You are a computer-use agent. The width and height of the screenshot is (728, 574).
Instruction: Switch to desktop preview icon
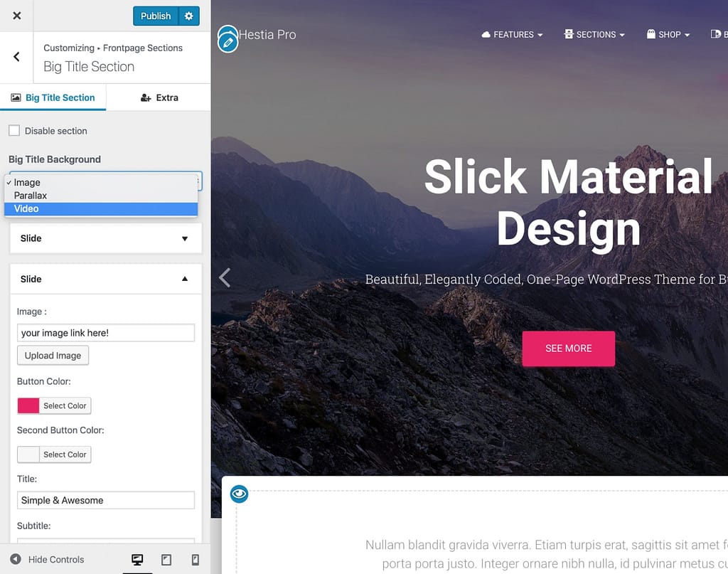(x=138, y=560)
